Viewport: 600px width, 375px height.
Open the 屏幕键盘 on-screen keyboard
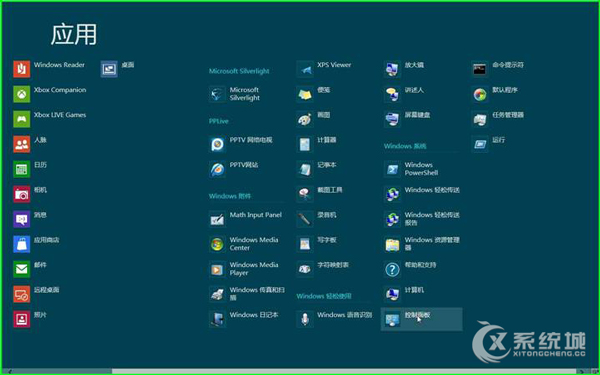[407, 119]
